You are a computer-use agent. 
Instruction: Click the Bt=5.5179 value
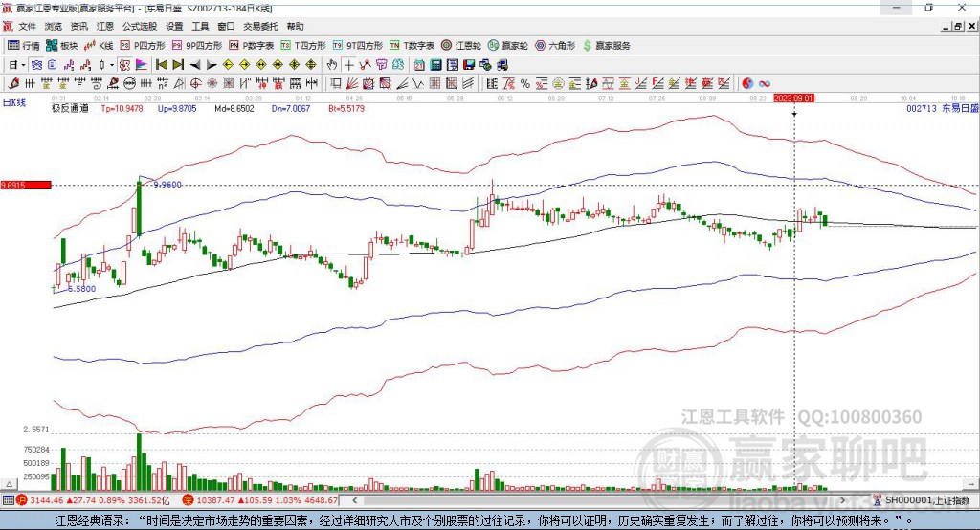point(346,109)
